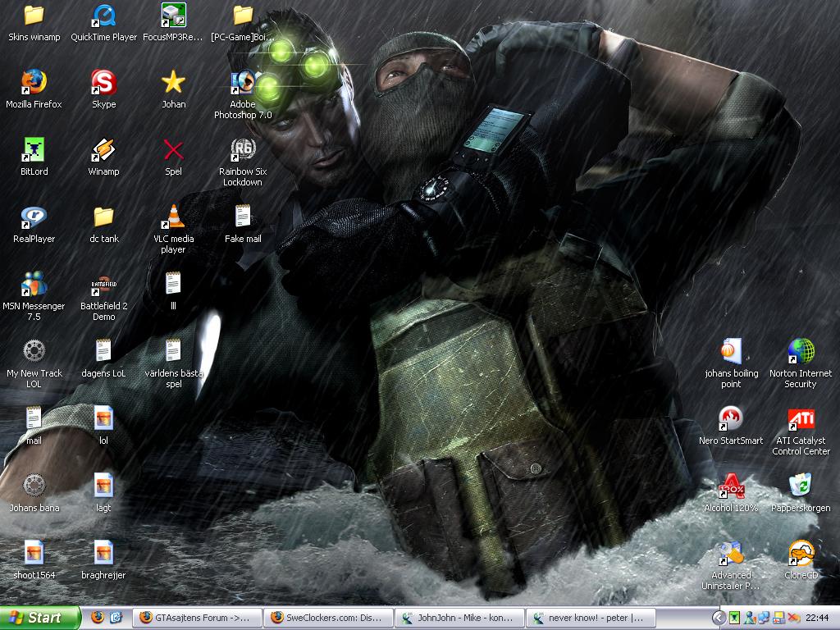Open the Battlefield 2 Demo shortcut
Screen dimensions: 840x630
103,285
